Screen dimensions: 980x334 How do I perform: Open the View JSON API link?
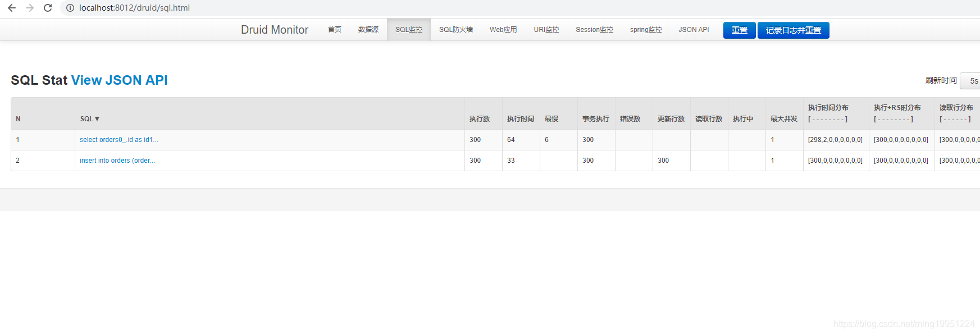coord(119,80)
